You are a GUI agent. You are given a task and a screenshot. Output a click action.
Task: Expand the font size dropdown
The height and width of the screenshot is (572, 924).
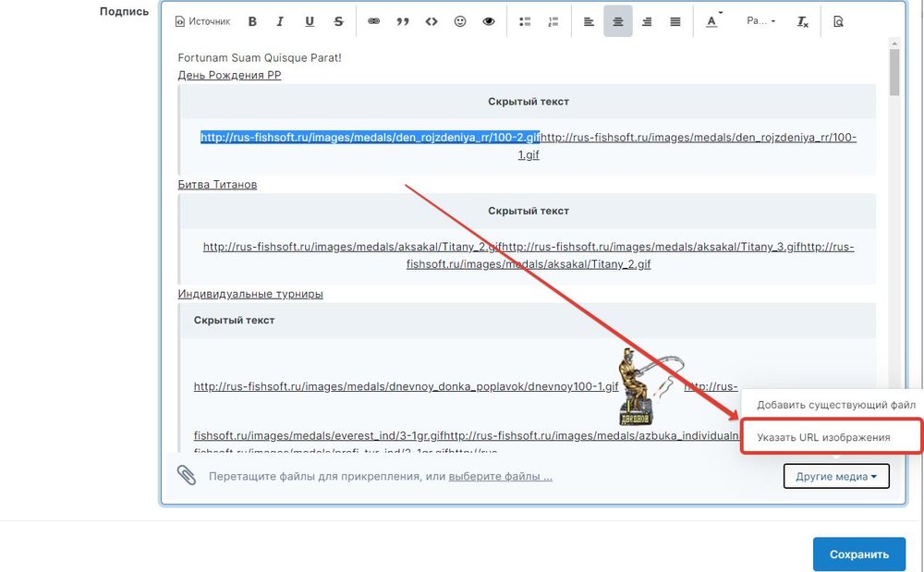[761, 21]
